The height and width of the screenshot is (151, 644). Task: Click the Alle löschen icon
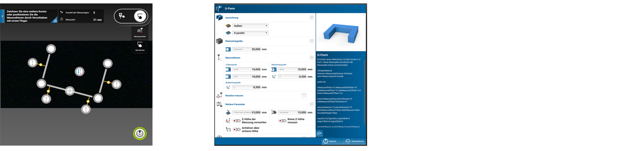[x=140, y=46]
